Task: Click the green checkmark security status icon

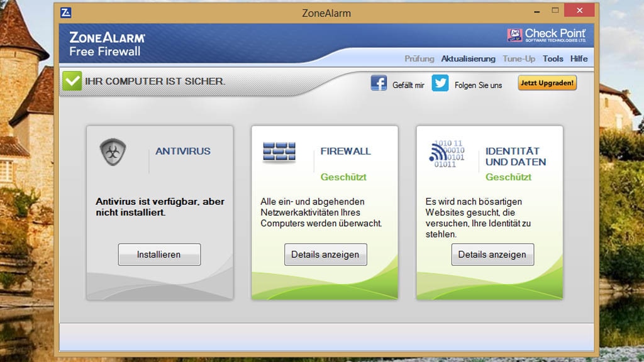Action: click(72, 81)
